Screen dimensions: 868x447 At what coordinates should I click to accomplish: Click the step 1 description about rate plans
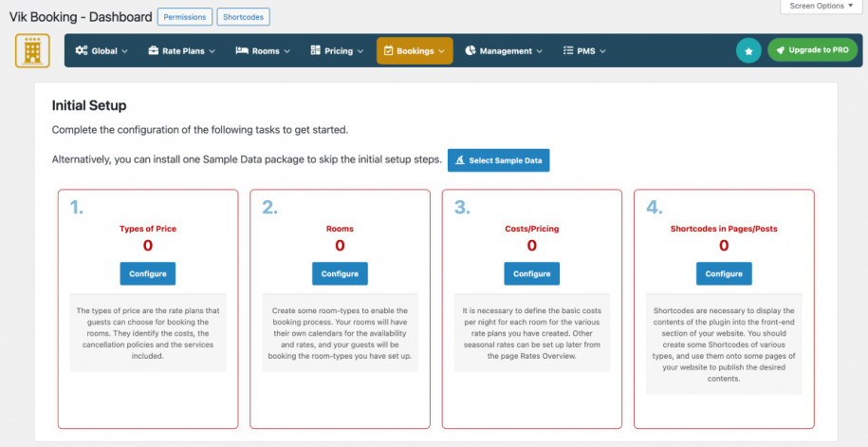pos(148,333)
